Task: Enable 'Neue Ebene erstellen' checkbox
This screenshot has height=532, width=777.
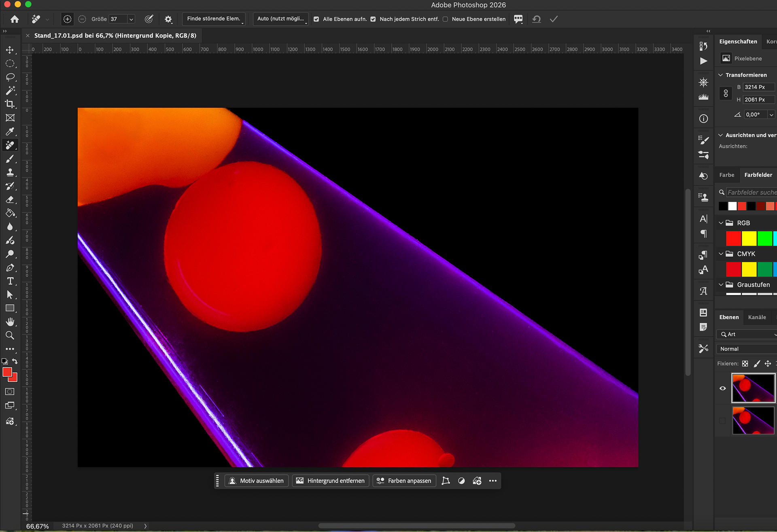Action: [x=445, y=19]
